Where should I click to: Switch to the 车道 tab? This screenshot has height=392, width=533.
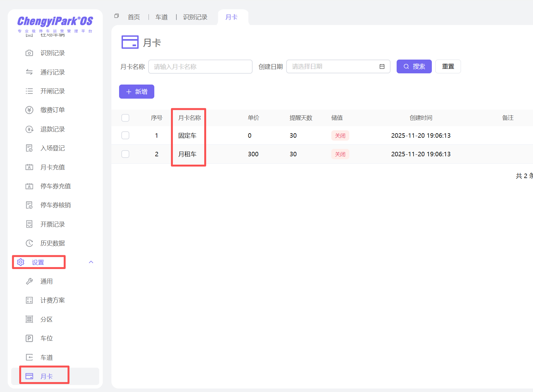(161, 17)
